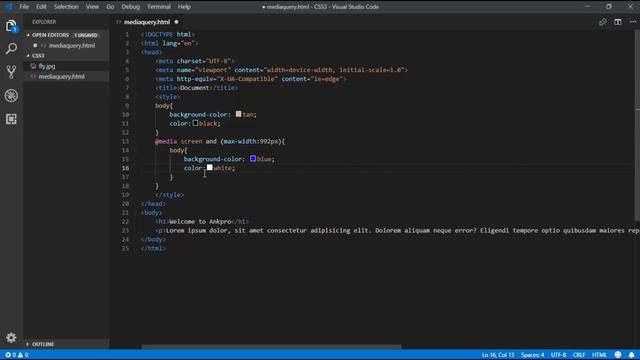Open the Debug view icon
The height and width of the screenshot is (360, 640).
tap(11, 96)
